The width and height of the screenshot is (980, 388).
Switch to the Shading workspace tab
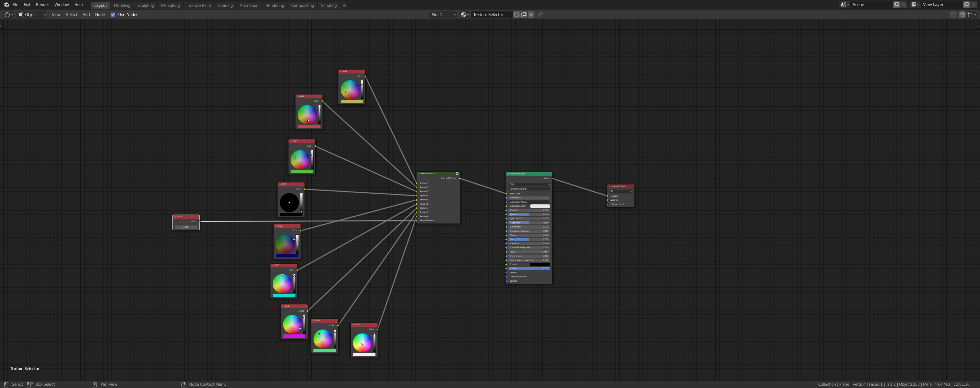coord(225,5)
